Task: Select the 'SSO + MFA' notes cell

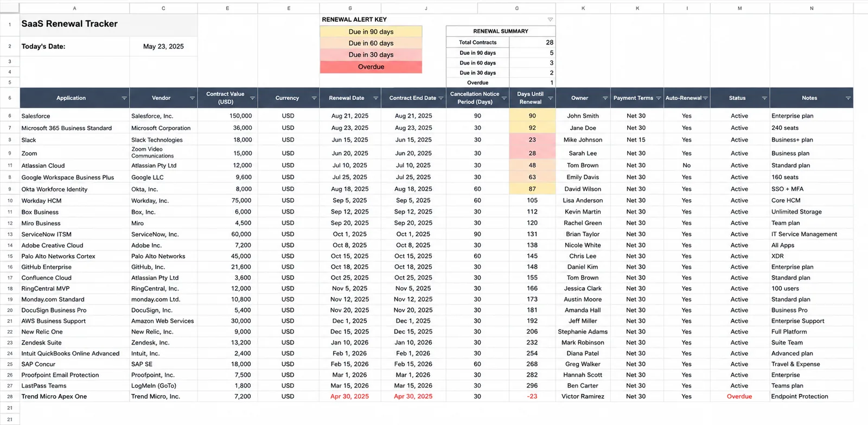Action: pyautogui.click(x=812, y=189)
